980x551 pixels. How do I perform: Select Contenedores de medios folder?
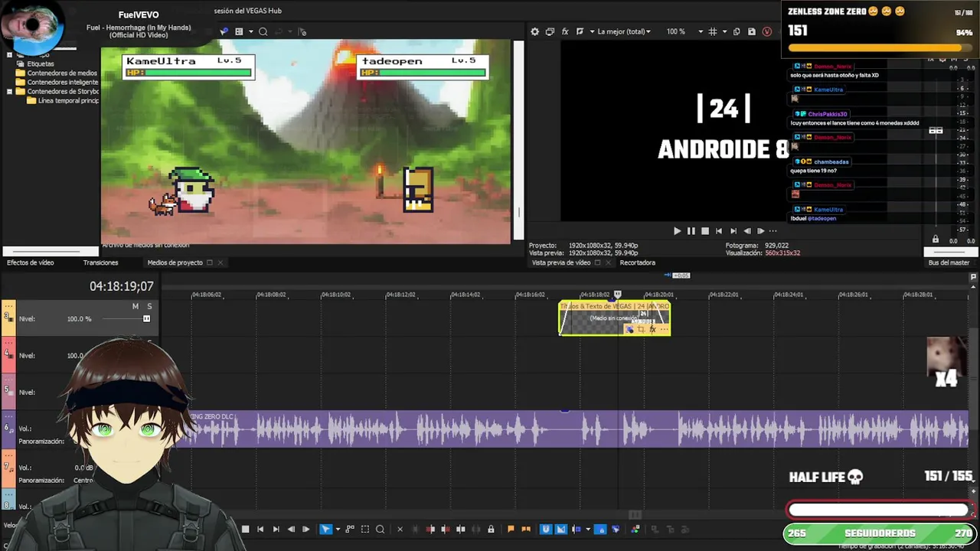62,73
